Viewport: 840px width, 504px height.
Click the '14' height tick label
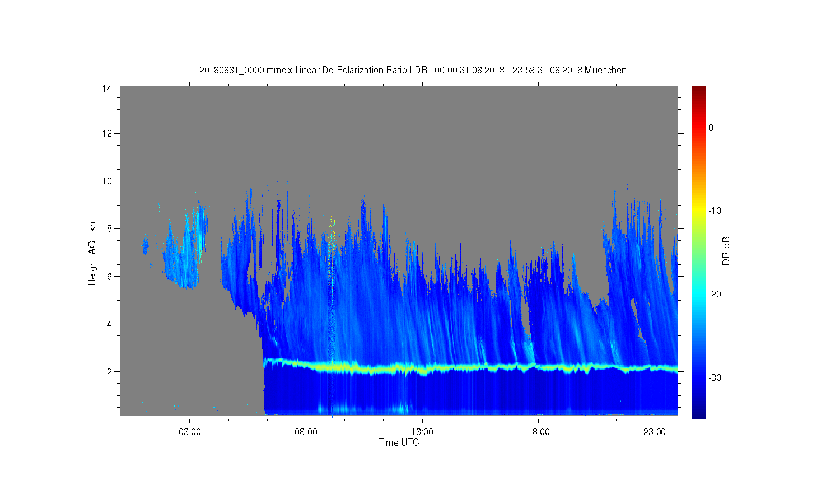[107, 88]
